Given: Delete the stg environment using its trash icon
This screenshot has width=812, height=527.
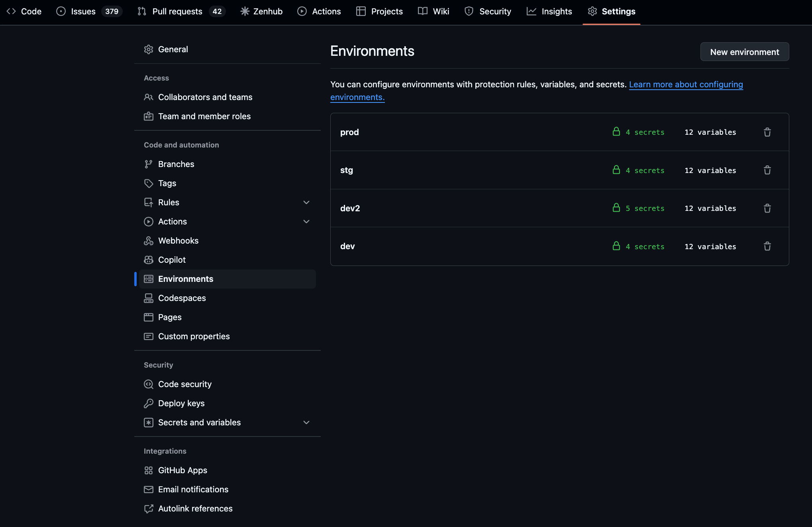Looking at the screenshot, I should point(767,170).
